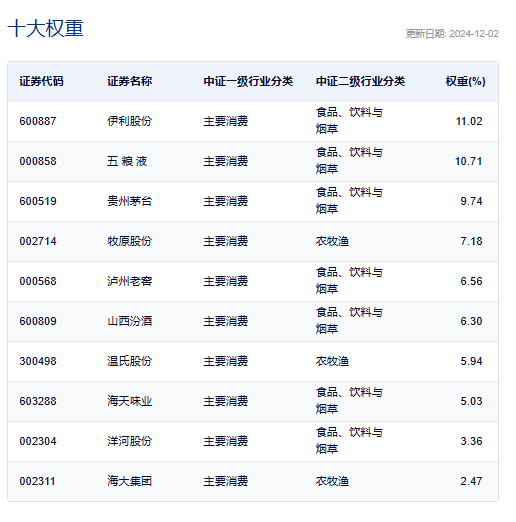Image resolution: width=516 pixels, height=522 pixels.
Task: Select the 海天味业 name cell
Action: [129, 401]
